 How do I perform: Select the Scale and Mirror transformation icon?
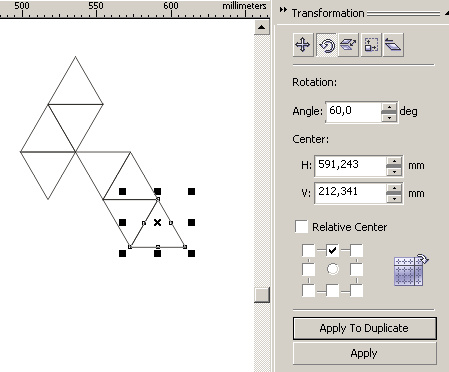348,45
